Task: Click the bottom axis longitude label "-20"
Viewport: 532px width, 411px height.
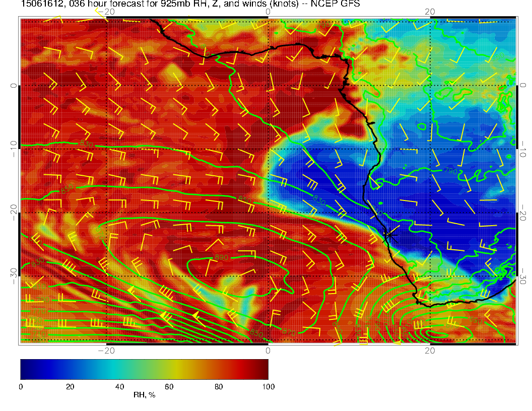Action: (x=107, y=350)
